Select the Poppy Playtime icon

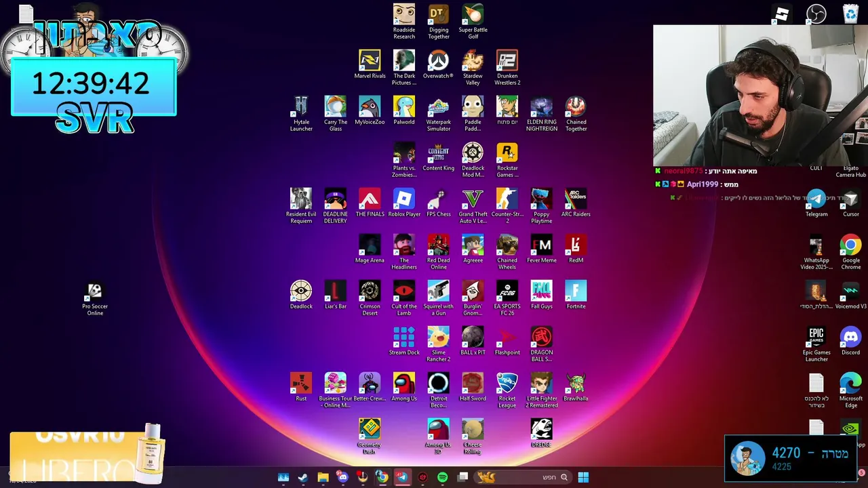click(x=541, y=206)
